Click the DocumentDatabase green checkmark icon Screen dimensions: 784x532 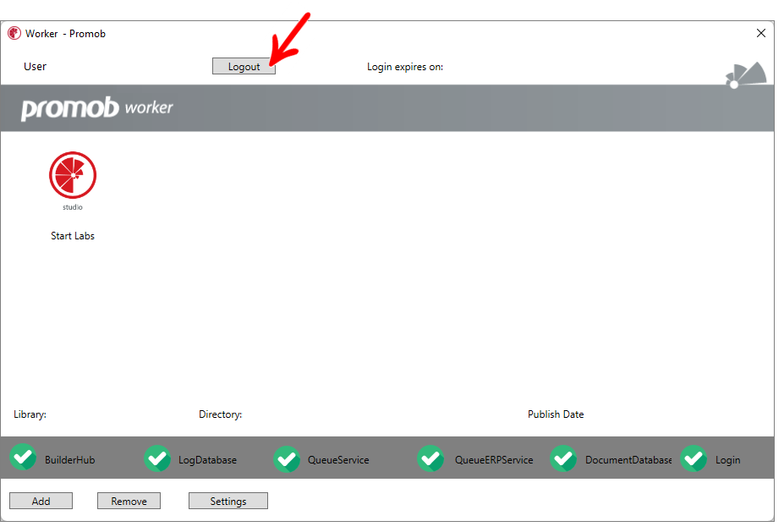tap(563, 458)
